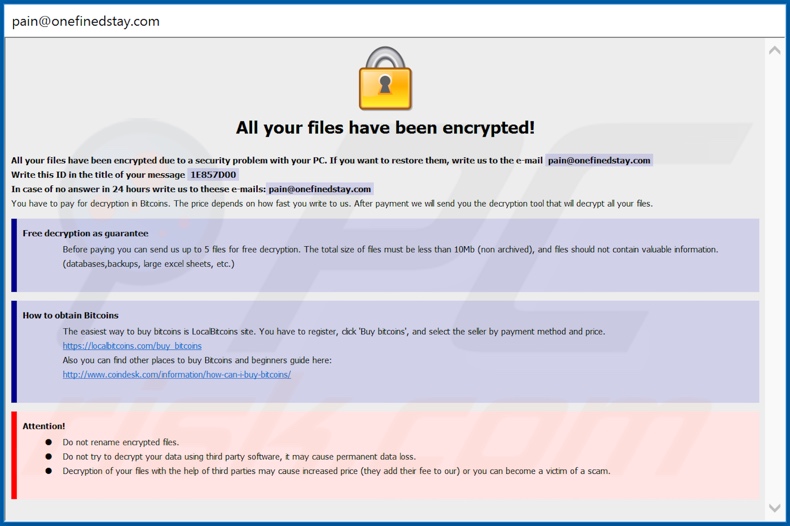Click bullet beside 'Do not rename encrypted files'
790x526 pixels.
click(x=48, y=442)
